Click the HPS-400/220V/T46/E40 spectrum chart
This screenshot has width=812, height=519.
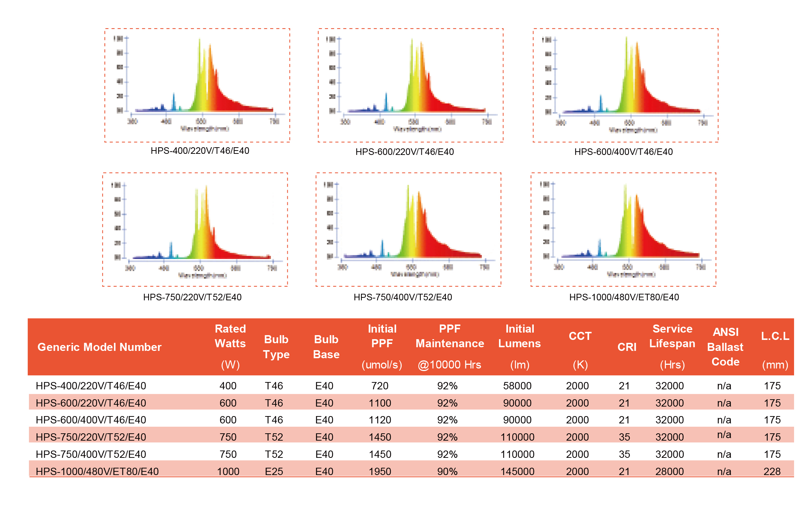pyautogui.click(x=197, y=85)
